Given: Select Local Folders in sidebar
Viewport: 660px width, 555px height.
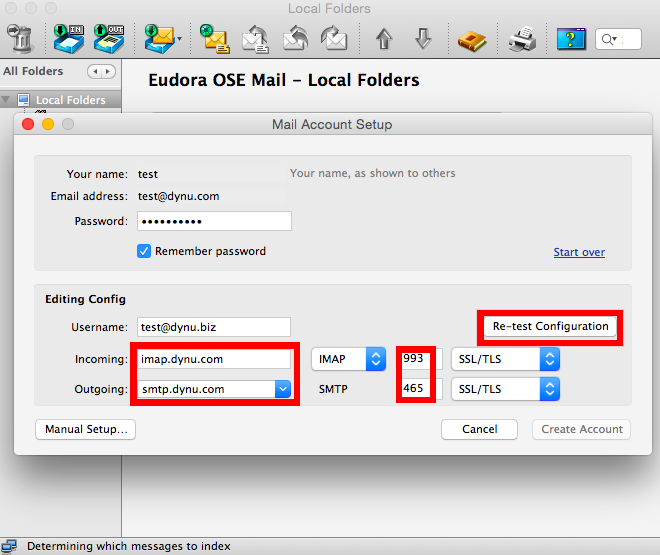Looking at the screenshot, I should (70, 100).
